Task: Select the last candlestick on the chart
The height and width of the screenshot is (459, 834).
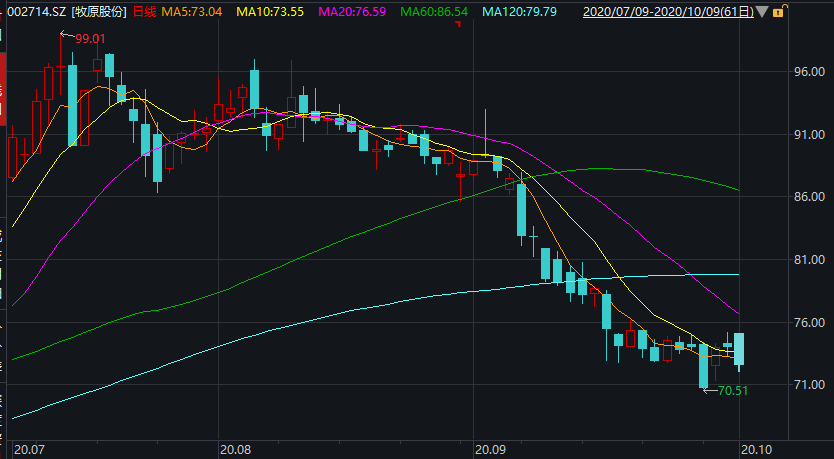Action: pyautogui.click(x=739, y=349)
